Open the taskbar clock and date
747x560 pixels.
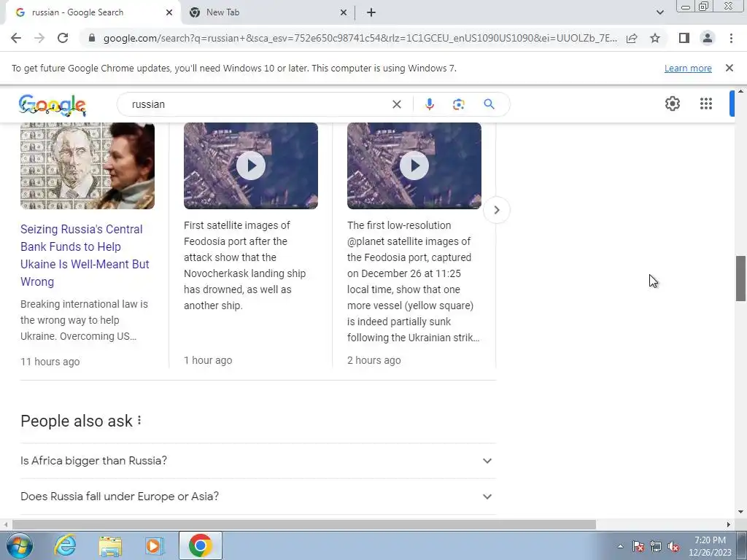710,546
